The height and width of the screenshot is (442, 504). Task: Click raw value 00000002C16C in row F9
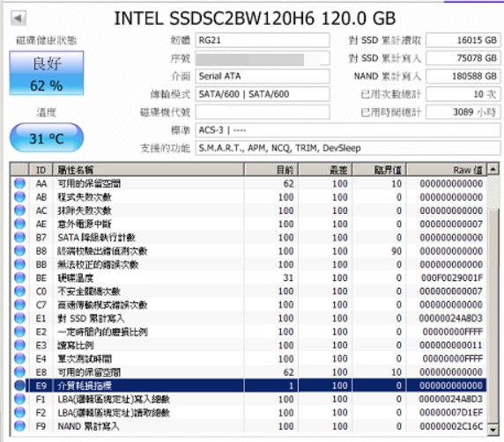tap(451, 426)
